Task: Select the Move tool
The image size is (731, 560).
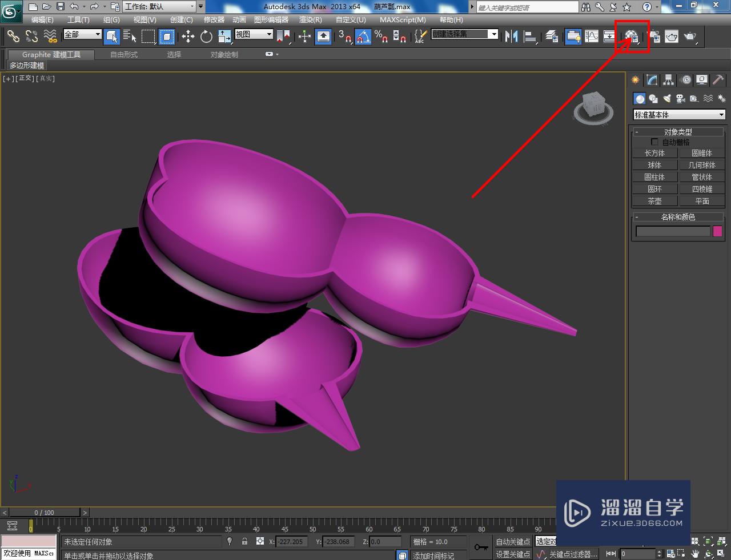Action: point(188,37)
